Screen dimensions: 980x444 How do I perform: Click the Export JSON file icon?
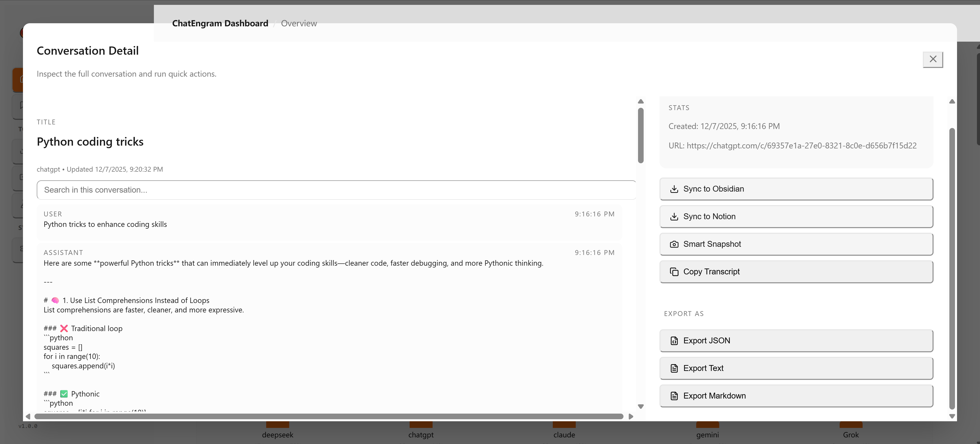coord(675,341)
